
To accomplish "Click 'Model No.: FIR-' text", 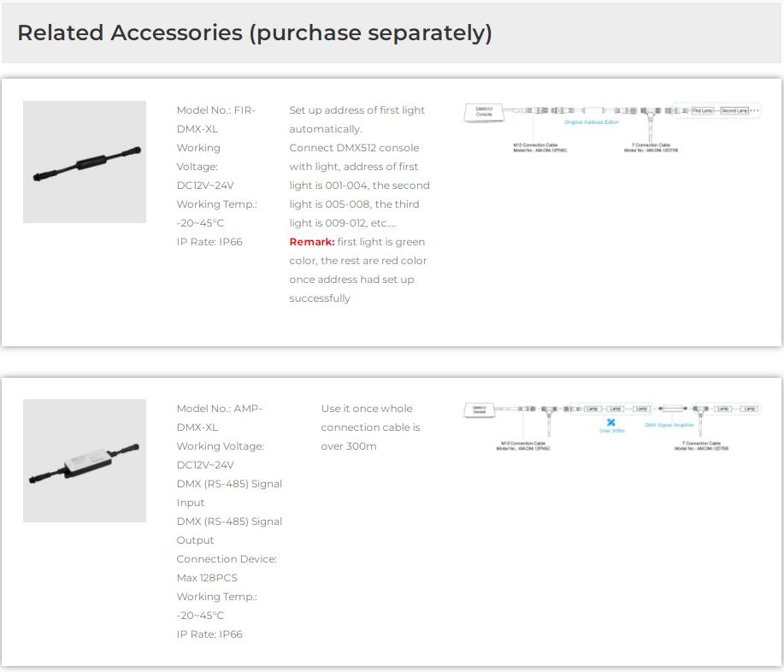I will tap(216, 110).
